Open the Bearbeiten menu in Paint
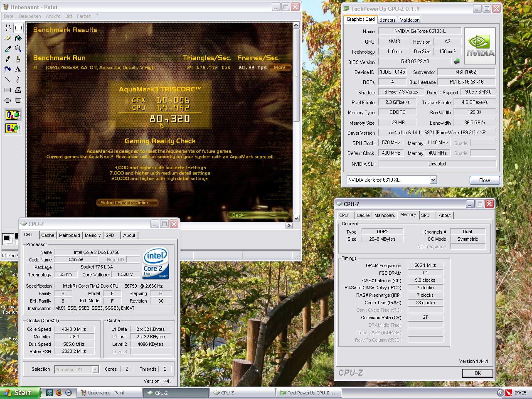 pos(30,16)
